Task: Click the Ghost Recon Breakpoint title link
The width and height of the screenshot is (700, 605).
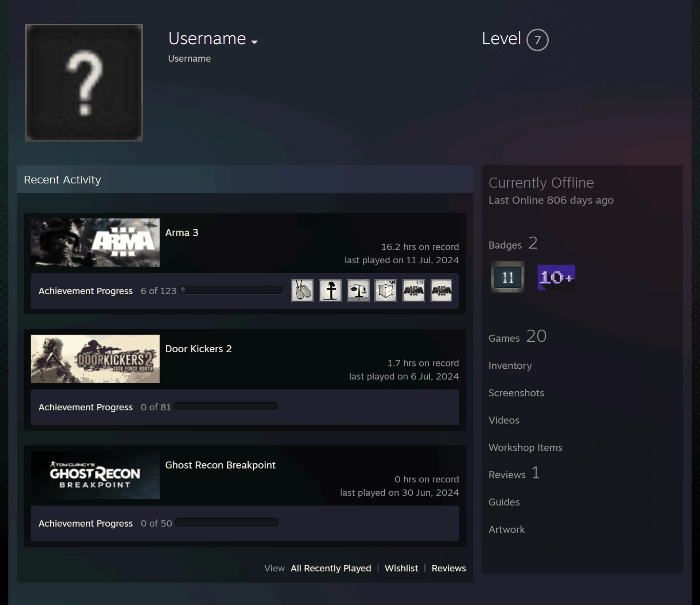Action: click(x=221, y=465)
